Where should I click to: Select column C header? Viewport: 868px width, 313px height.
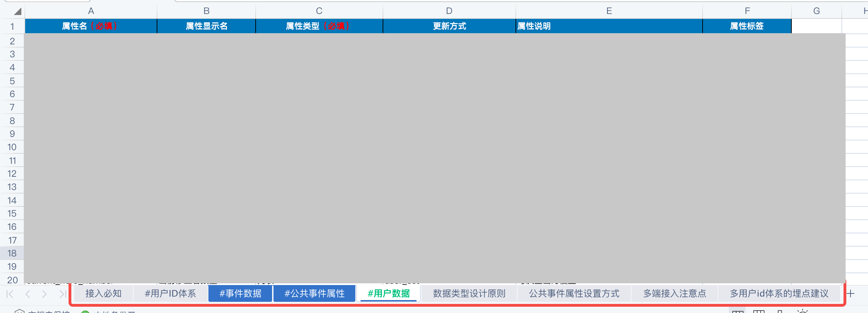pos(319,11)
